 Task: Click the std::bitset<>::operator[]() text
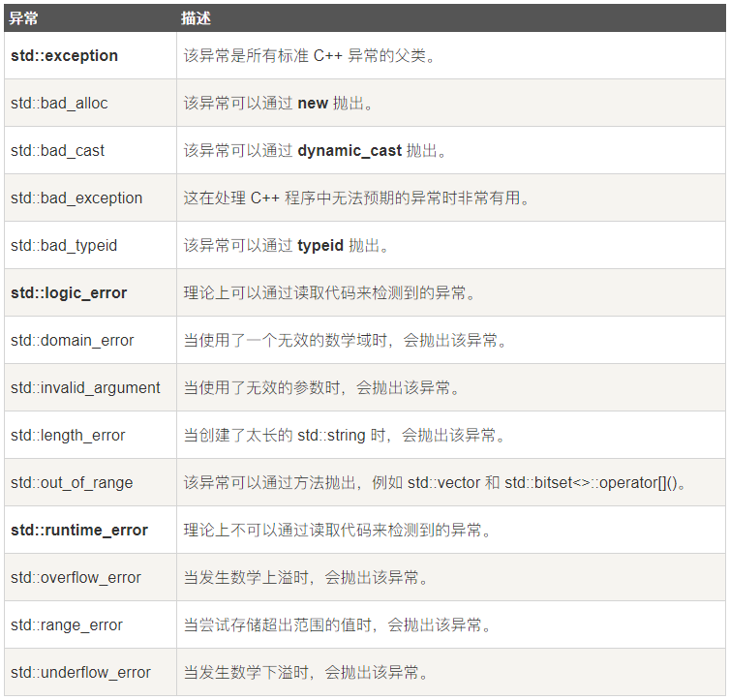point(594,482)
